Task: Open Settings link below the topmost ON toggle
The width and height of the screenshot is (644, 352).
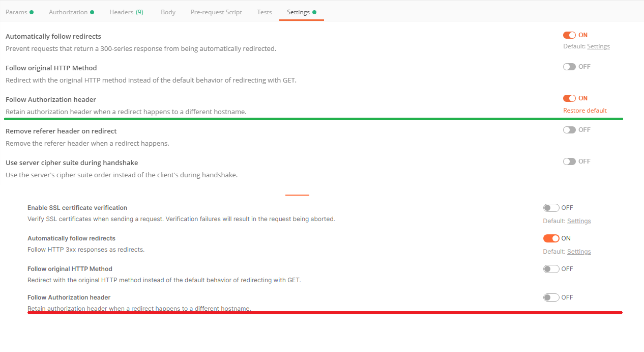Action: (x=598, y=46)
